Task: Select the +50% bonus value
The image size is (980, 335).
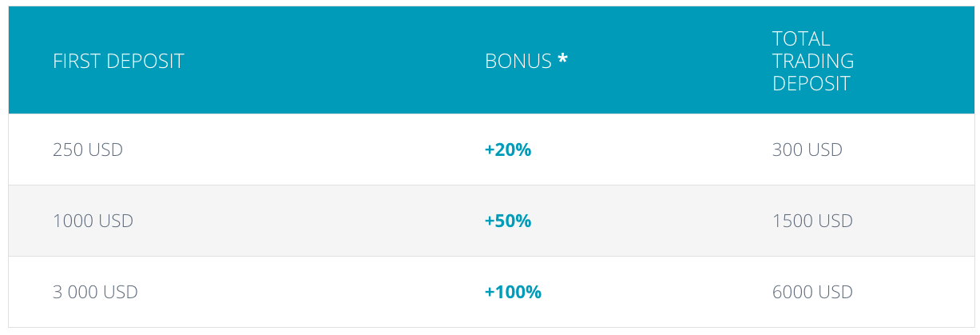Action: point(508,221)
